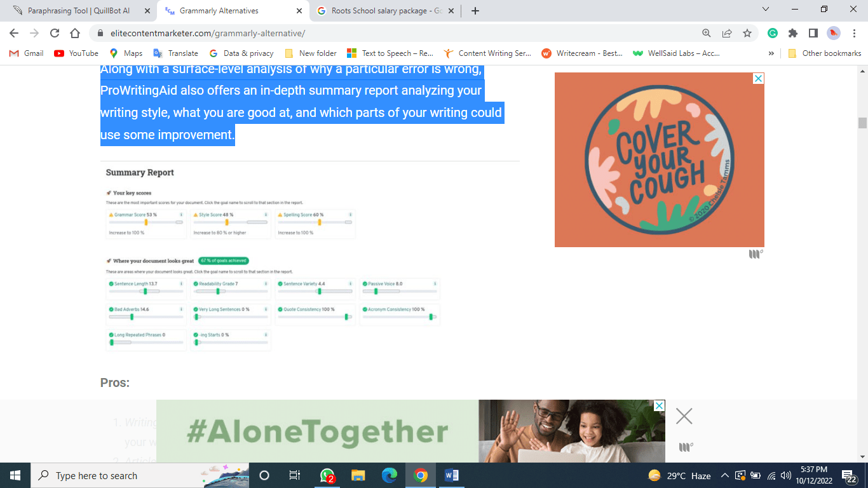
Task: Switch to the Paraphrasing Tool QuillBot tab
Action: click(79, 11)
